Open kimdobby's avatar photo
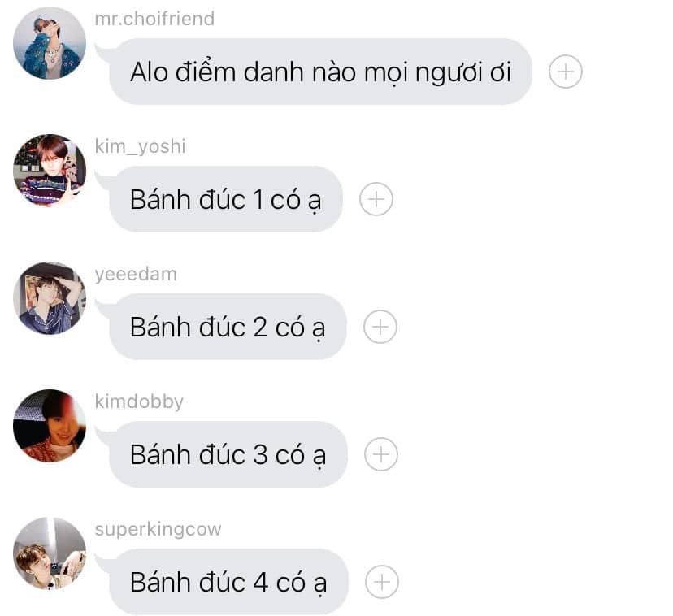The width and height of the screenshot is (673, 616). [x=50, y=426]
